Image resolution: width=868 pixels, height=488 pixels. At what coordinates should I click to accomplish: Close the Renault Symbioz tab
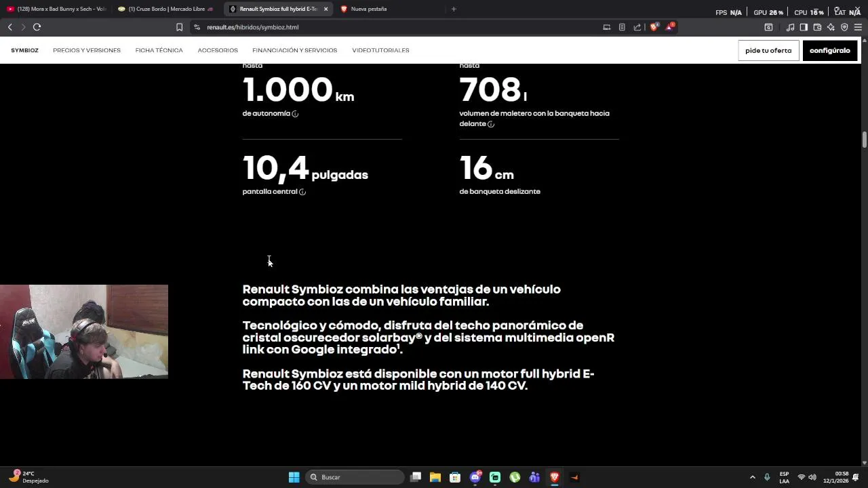click(x=325, y=9)
